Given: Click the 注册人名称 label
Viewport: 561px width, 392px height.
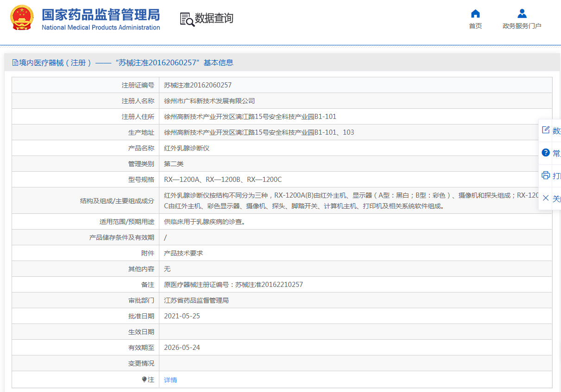Looking at the screenshot, I should pos(138,101).
